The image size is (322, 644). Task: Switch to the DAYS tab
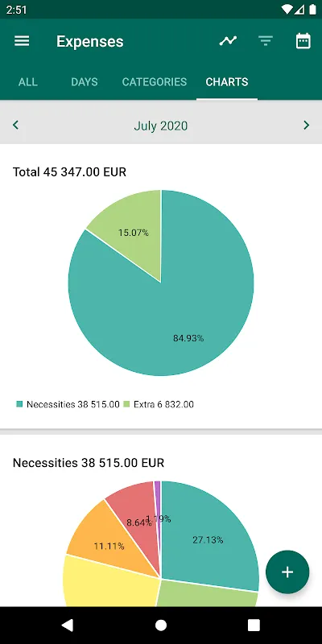click(85, 82)
